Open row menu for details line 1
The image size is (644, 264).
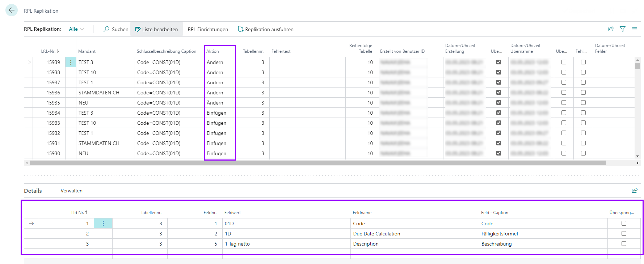[103, 223]
